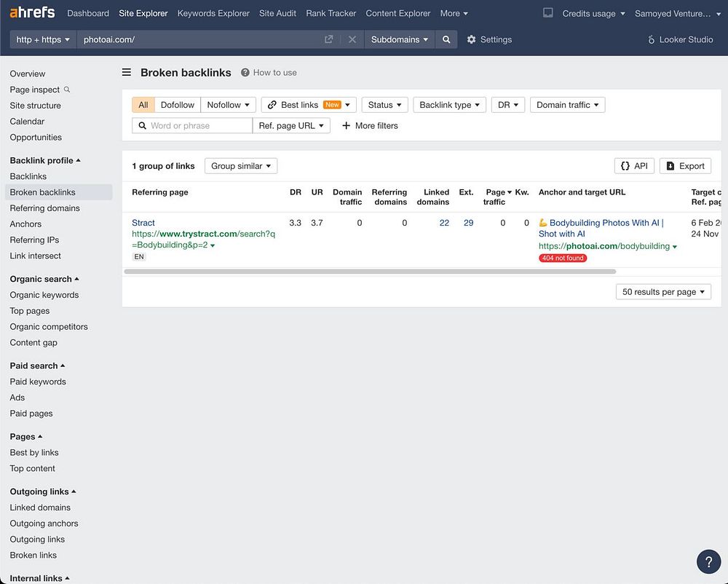728x584 pixels.
Task: Open the Samoyed Venture account menu
Action: 677,13
